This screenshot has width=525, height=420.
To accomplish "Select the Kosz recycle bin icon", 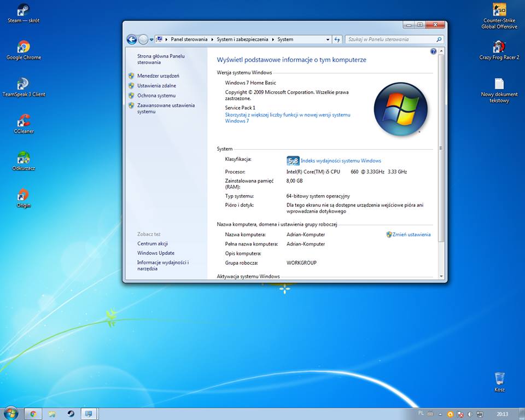I will point(499,379).
